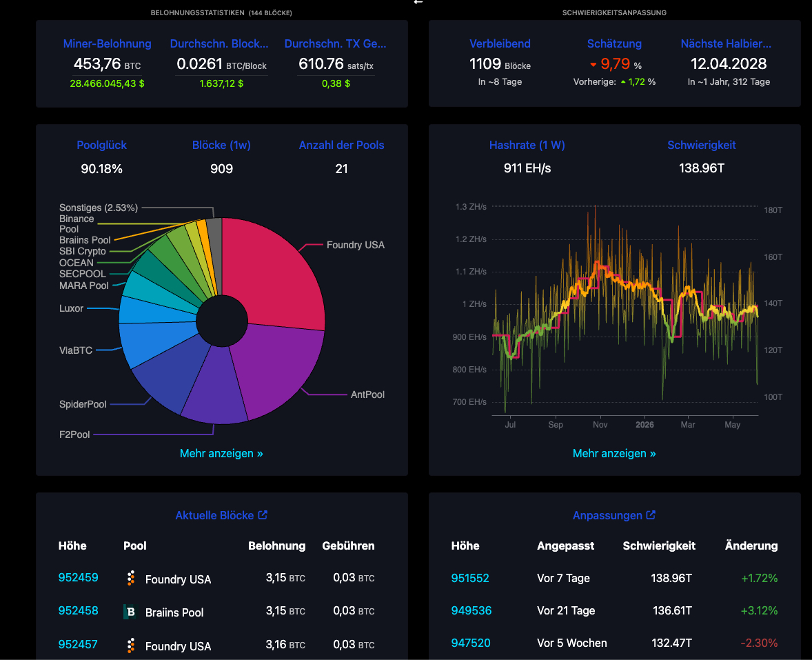The height and width of the screenshot is (660, 812).
Task: Click Braiins Pool pie label
Action: [x=85, y=240]
